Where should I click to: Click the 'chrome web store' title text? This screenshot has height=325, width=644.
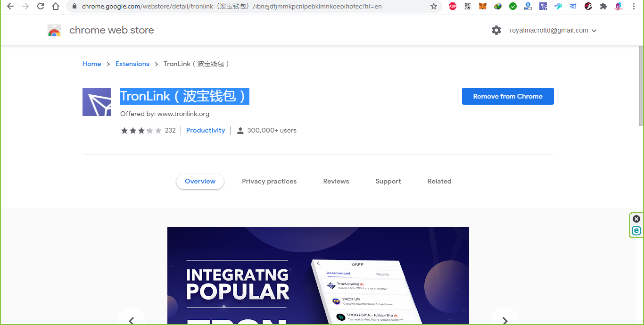point(112,30)
